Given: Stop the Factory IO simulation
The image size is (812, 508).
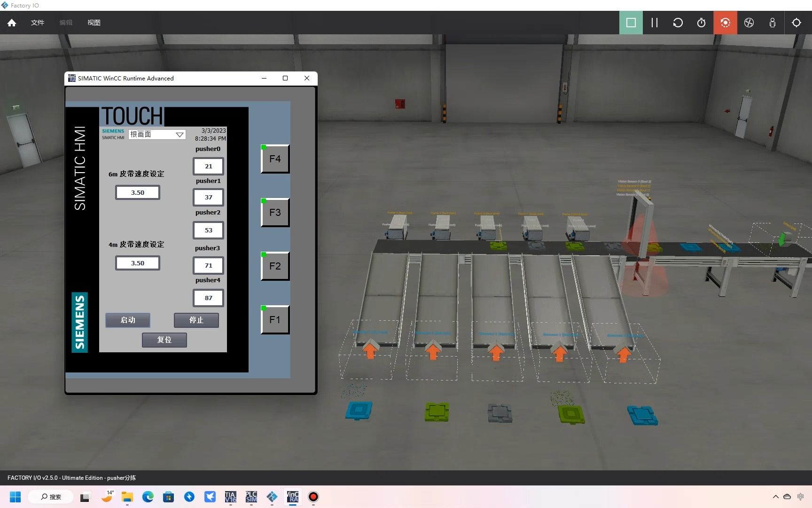Looking at the screenshot, I should tap(631, 22).
